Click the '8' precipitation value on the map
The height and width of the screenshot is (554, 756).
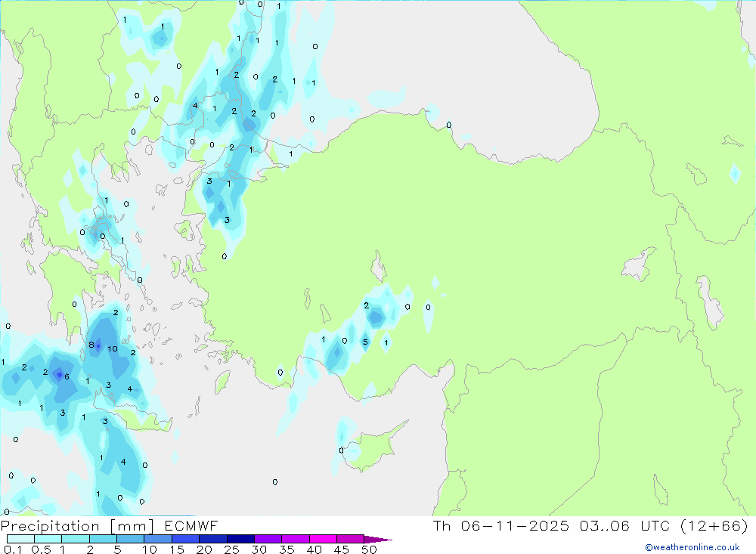click(x=91, y=345)
